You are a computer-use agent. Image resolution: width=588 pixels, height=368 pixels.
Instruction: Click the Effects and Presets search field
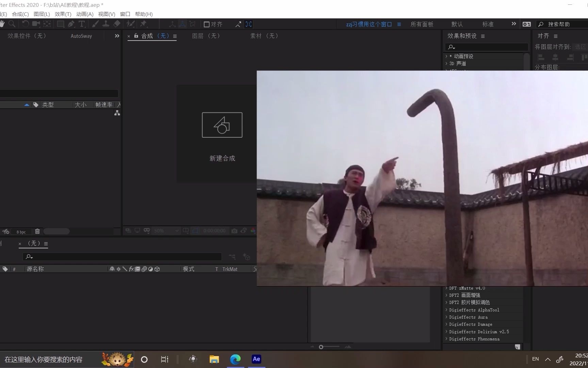tap(487, 47)
